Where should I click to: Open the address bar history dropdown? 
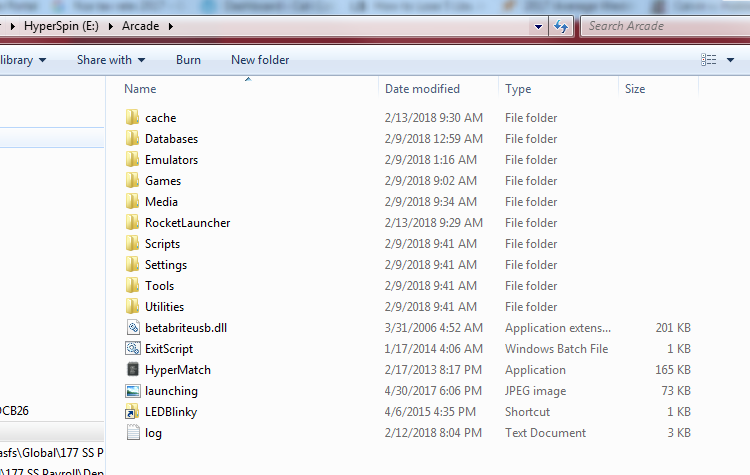pos(538,27)
